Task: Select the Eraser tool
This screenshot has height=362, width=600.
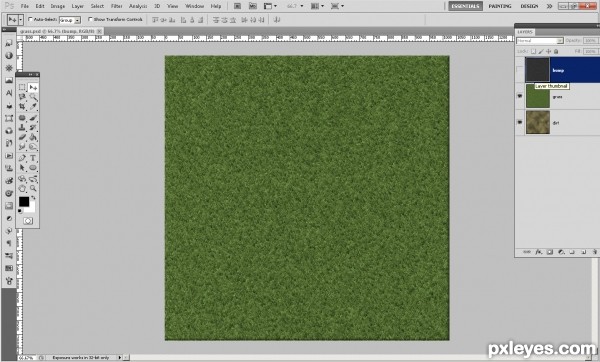Action: (x=22, y=137)
